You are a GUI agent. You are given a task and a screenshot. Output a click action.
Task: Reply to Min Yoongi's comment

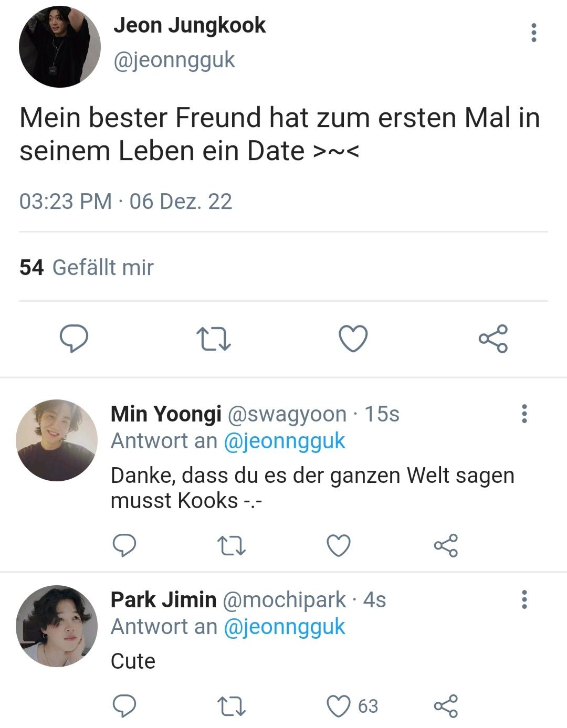point(124,545)
